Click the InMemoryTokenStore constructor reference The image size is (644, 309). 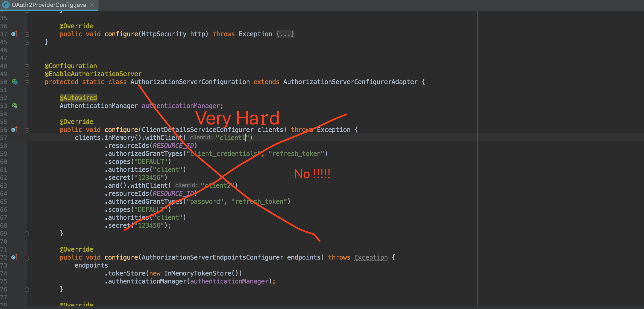pos(198,273)
